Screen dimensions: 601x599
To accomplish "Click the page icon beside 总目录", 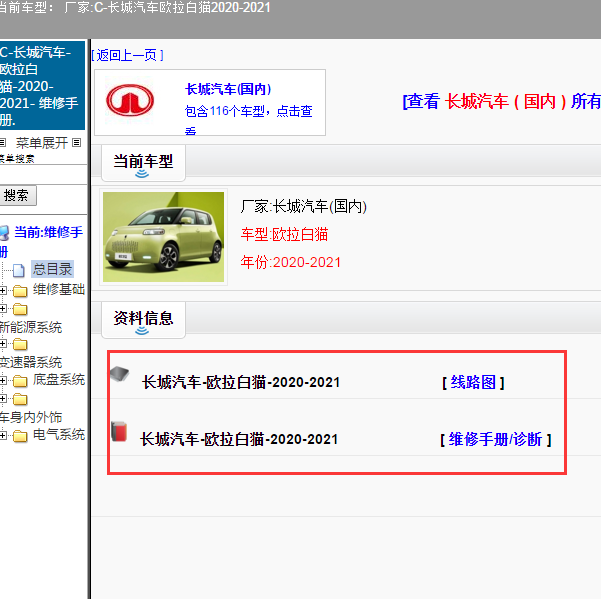I will [19, 270].
